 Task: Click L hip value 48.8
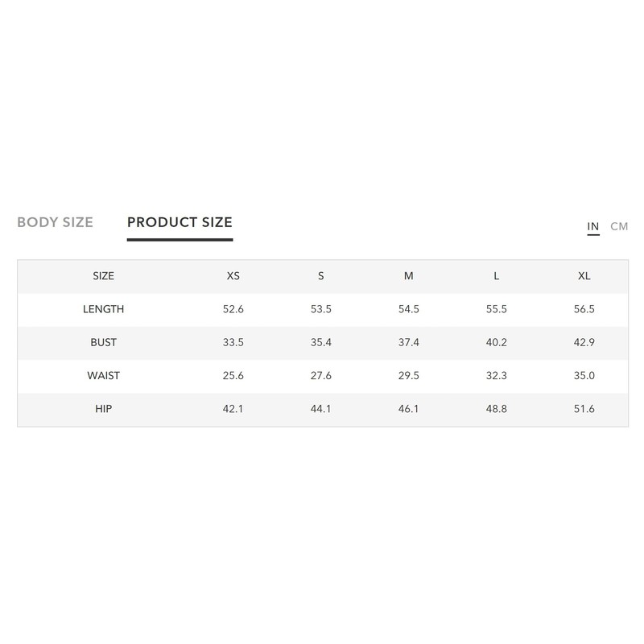tap(497, 409)
